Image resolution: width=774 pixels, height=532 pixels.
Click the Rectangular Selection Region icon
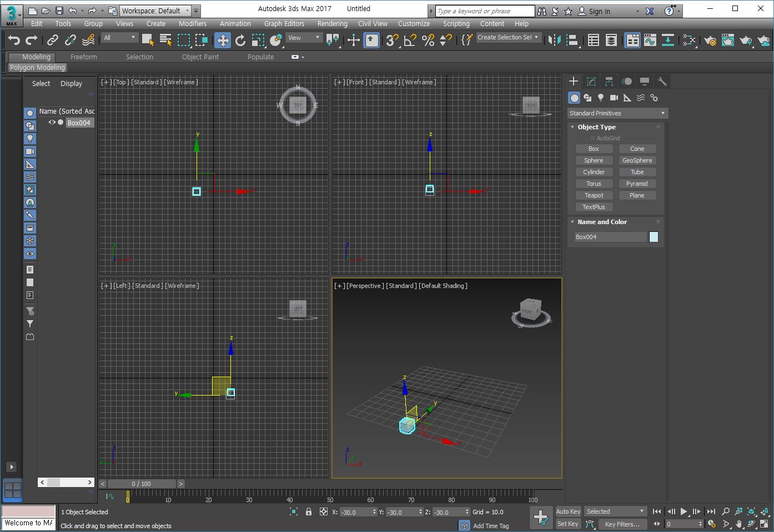pyautogui.click(x=184, y=40)
